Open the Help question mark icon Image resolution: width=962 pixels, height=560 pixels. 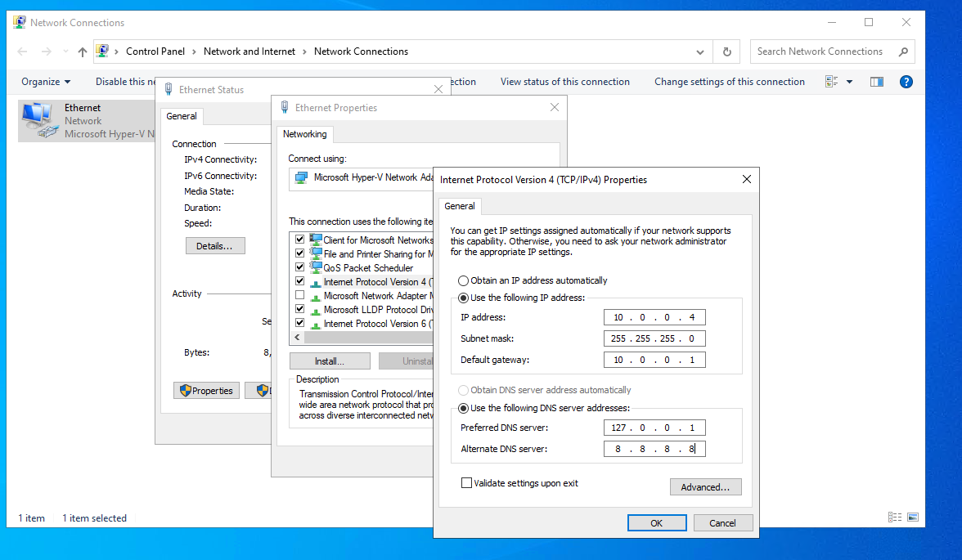(906, 82)
